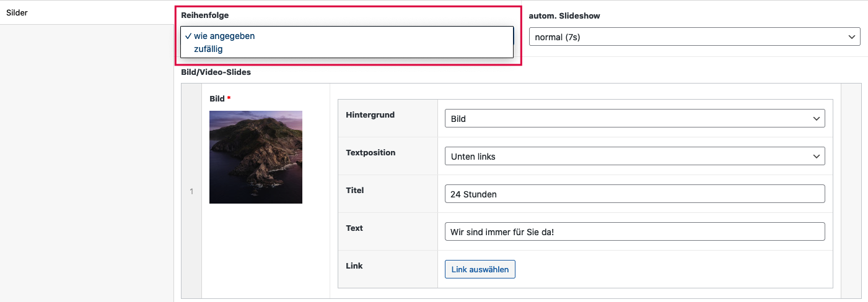The image size is (868, 302).
Task: Click the row number 1 handle
Action: point(191,191)
